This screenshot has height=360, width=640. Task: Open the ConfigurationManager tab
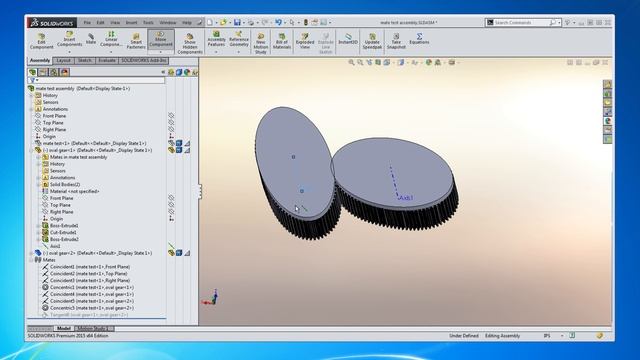[53, 72]
